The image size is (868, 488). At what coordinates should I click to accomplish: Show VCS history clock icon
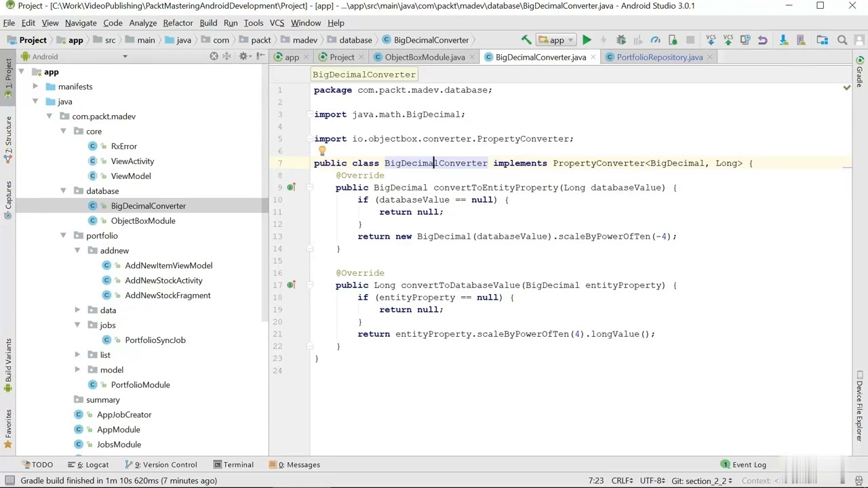pyautogui.click(x=745, y=40)
